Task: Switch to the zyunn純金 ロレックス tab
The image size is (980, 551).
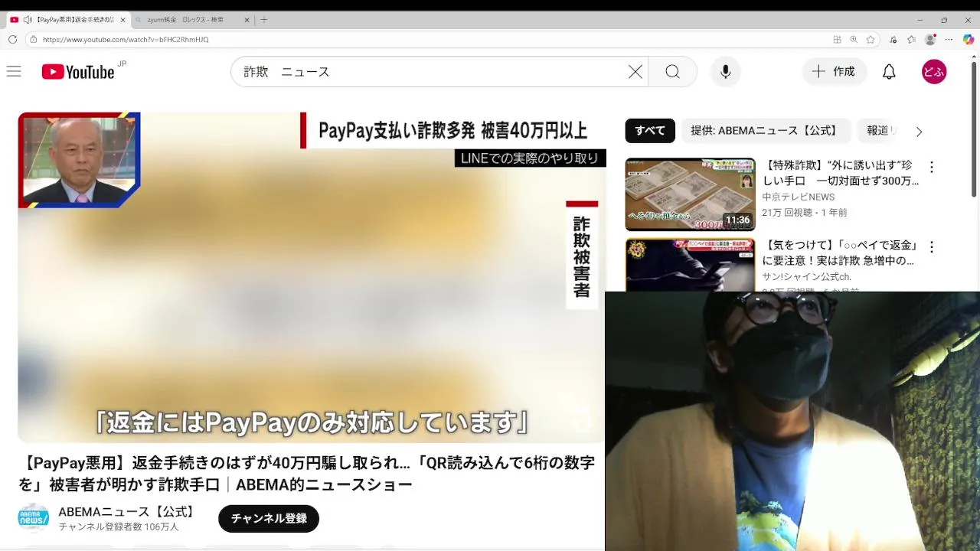Action: tap(193, 20)
